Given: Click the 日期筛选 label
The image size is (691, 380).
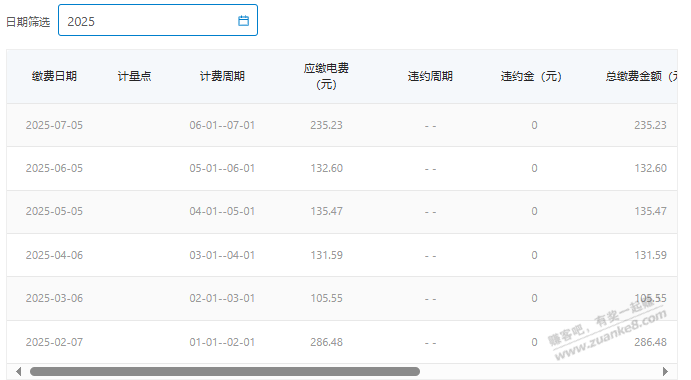Looking at the screenshot, I should point(28,22).
